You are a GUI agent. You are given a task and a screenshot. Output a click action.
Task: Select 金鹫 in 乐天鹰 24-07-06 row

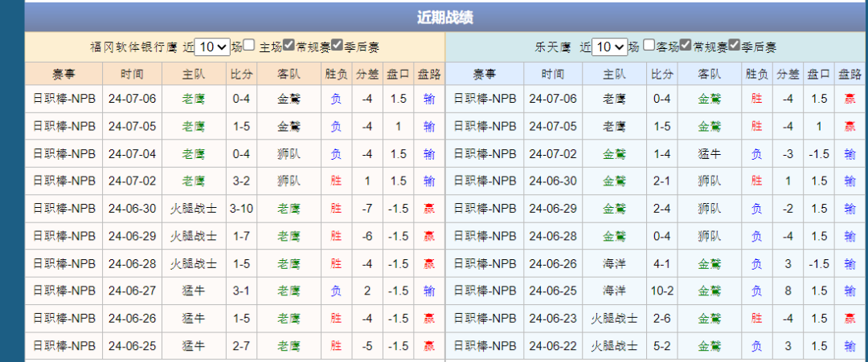(710, 99)
